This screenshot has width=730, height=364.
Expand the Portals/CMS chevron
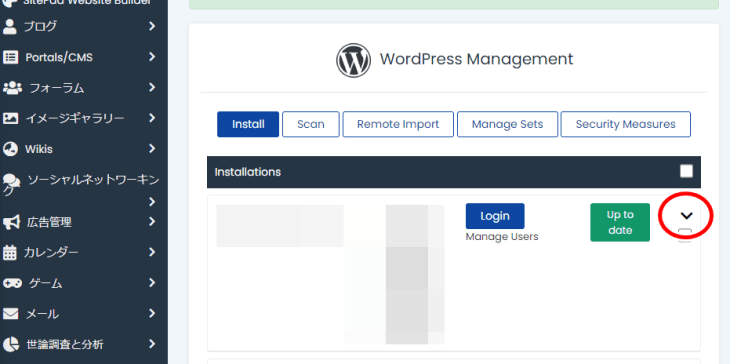click(152, 57)
